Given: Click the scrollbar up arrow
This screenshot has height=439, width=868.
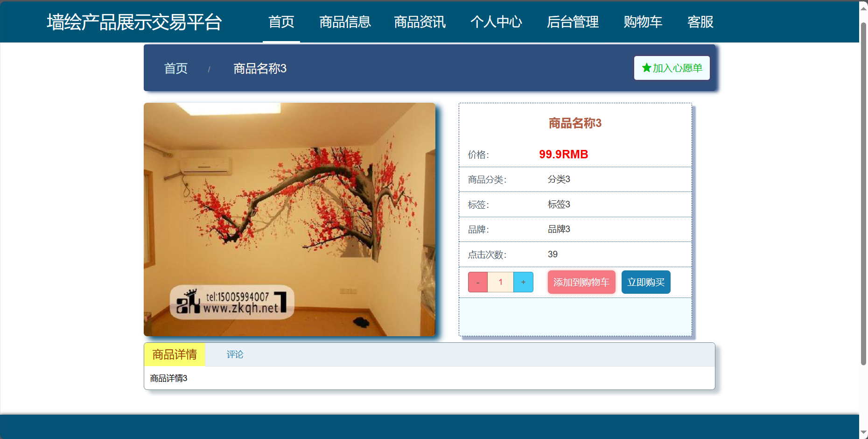Looking at the screenshot, I should click(863, 8).
